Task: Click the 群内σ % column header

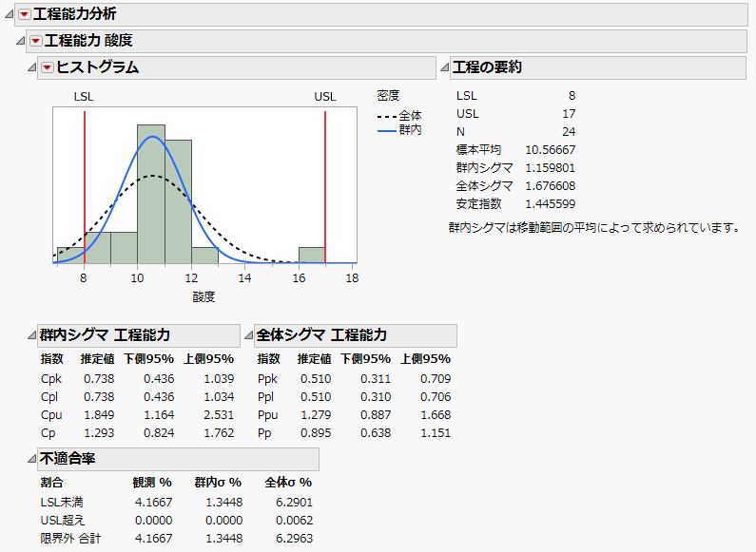Action: [218, 483]
